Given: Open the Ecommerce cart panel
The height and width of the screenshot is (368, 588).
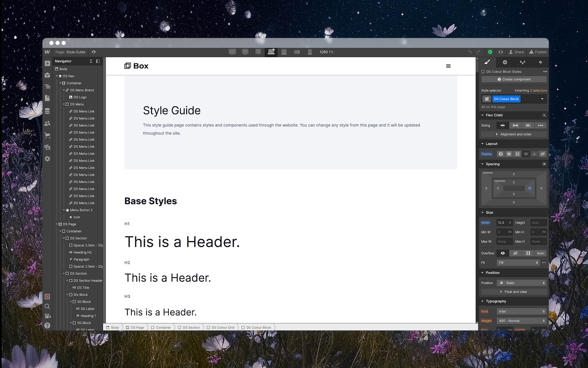Looking at the screenshot, I should [47, 135].
